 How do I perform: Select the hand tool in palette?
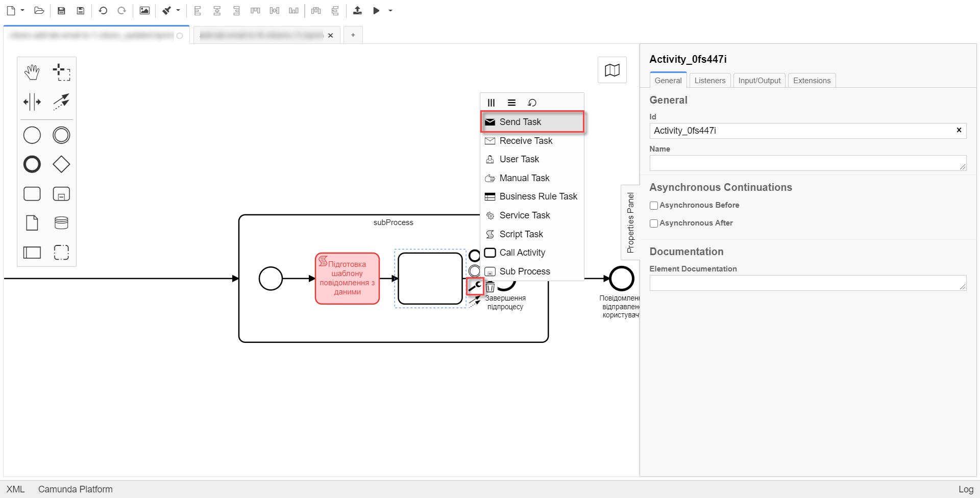(x=32, y=72)
